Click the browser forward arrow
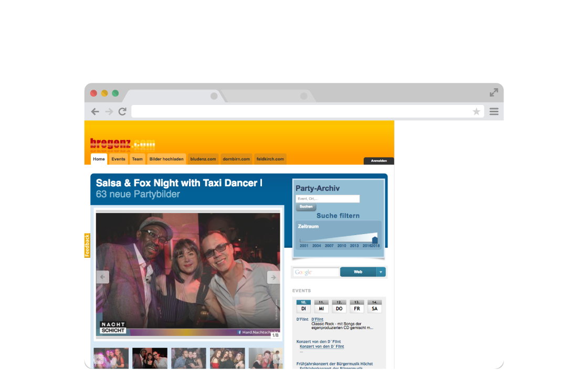 (109, 112)
